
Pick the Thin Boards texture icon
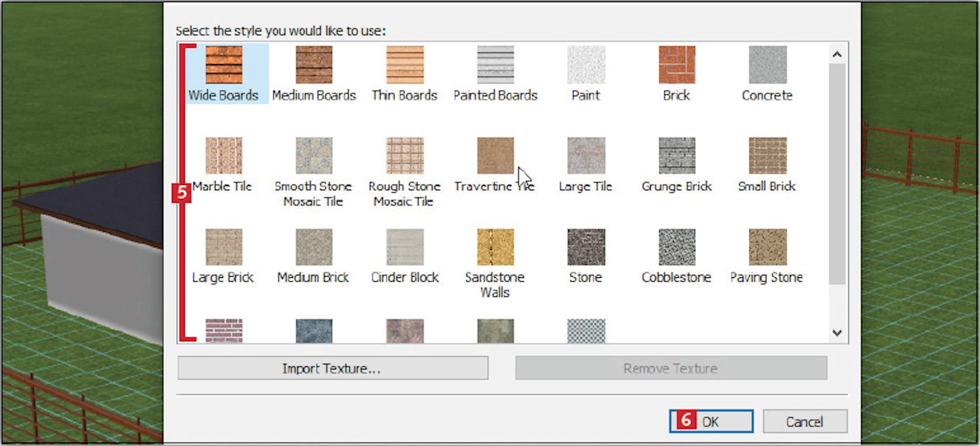[x=404, y=65]
